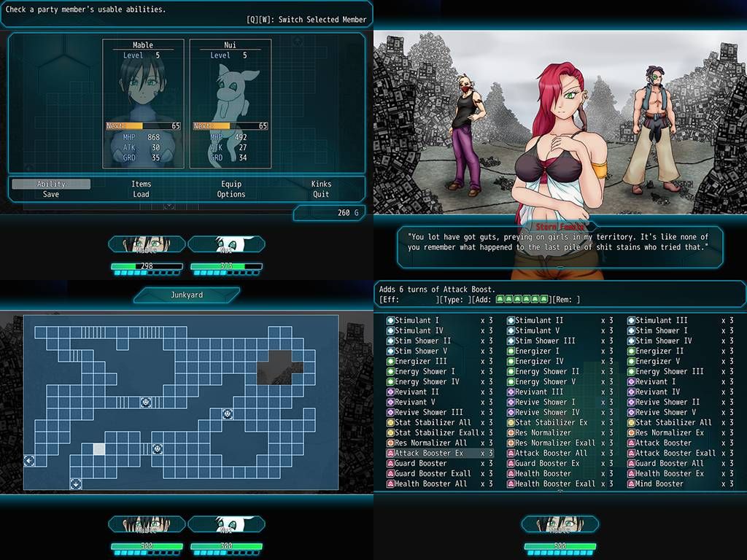Screen dimensions: 747x560
Task: Click the left-arrow exit marker on the map
Action: pos(29,461)
